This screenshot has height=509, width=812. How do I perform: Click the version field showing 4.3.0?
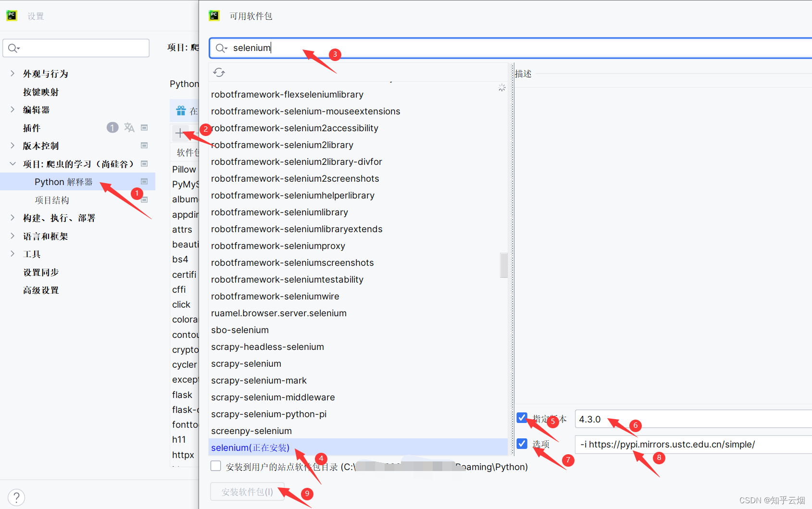pos(693,419)
